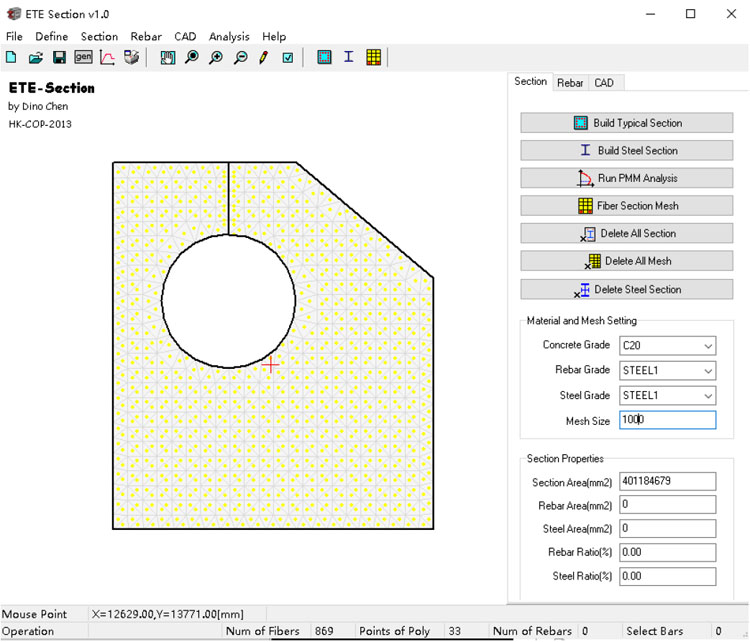Click Delete Steel Section button
Image resolution: width=750 pixels, height=642 pixels.
click(627, 289)
